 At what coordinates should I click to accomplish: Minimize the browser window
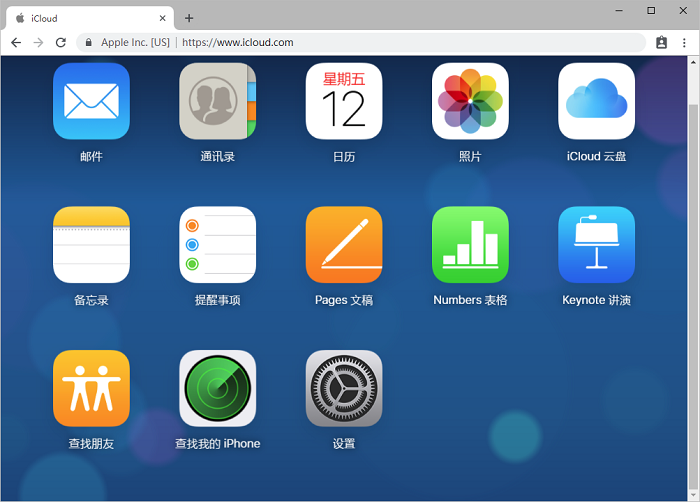pyautogui.click(x=619, y=10)
